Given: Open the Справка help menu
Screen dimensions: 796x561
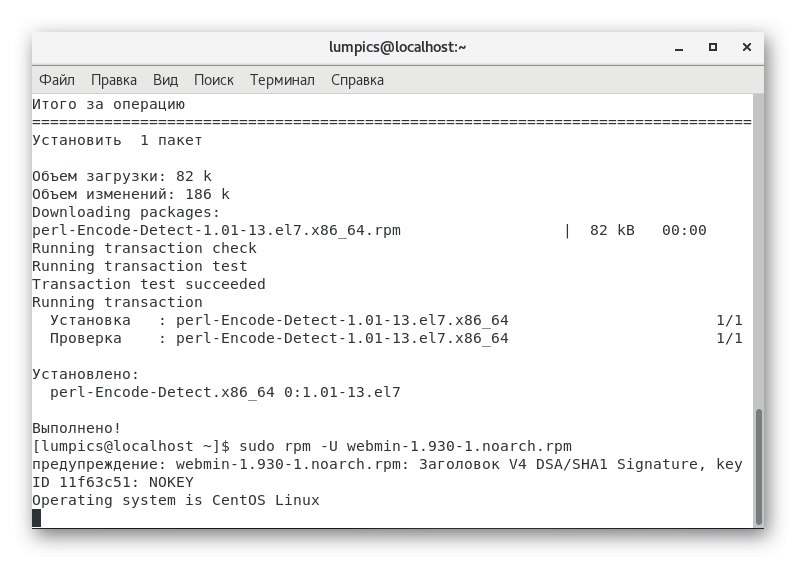Looking at the screenshot, I should (x=356, y=79).
